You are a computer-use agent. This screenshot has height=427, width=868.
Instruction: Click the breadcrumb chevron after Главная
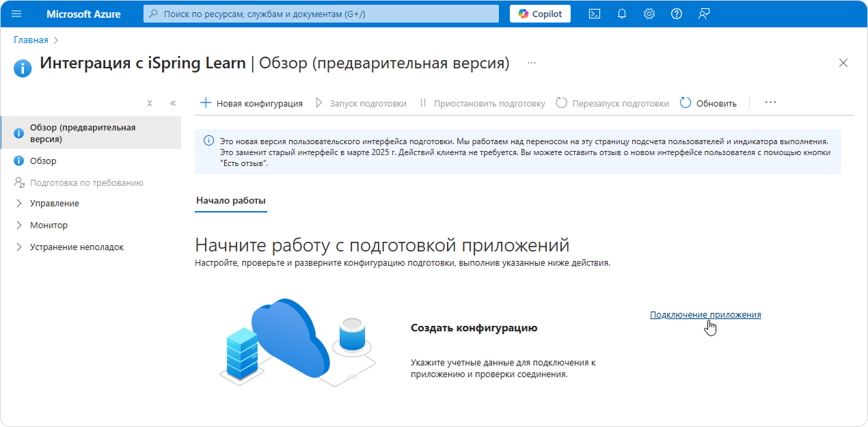[x=56, y=40]
